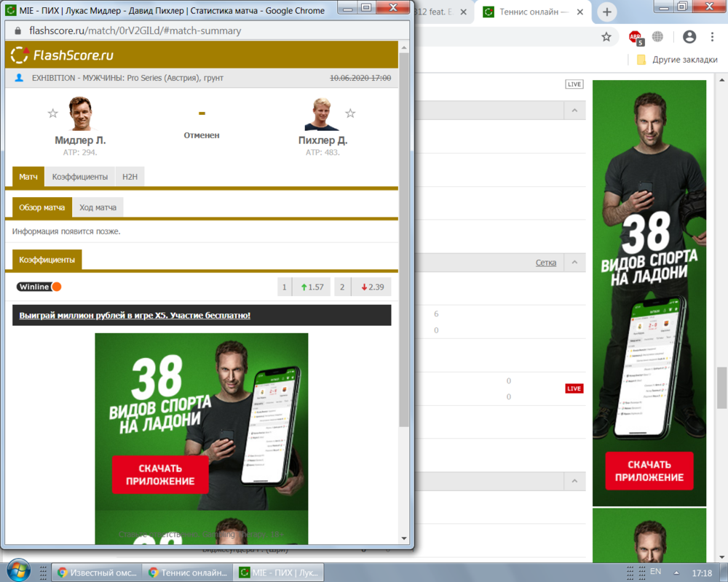The height and width of the screenshot is (582, 728).
Task: Click the outlined LIVE badge in the background page
Action: pyautogui.click(x=574, y=84)
